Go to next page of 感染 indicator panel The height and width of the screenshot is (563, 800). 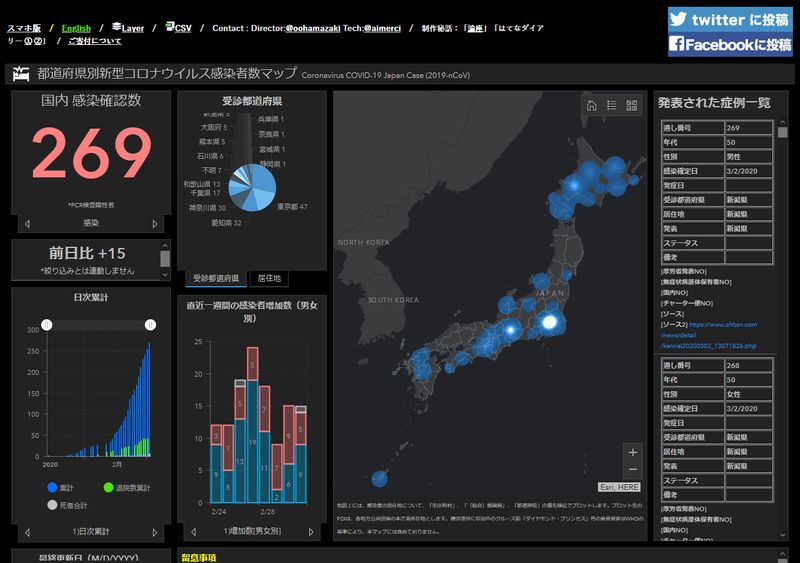tap(155, 224)
